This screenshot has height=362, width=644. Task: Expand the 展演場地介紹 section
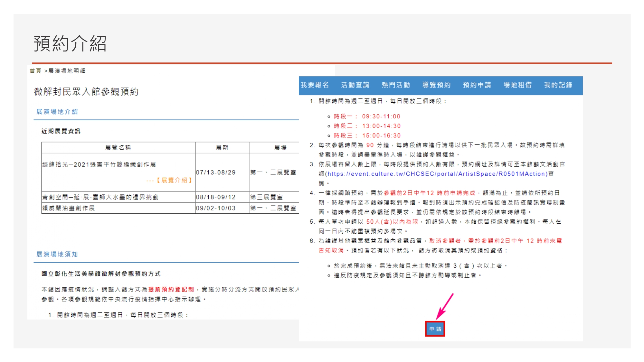click(x=58, y=112)
